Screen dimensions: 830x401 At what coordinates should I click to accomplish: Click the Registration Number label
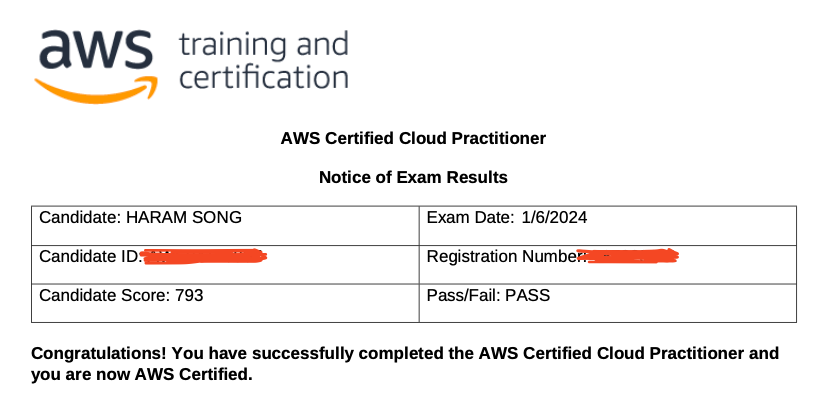click(506, 257)
